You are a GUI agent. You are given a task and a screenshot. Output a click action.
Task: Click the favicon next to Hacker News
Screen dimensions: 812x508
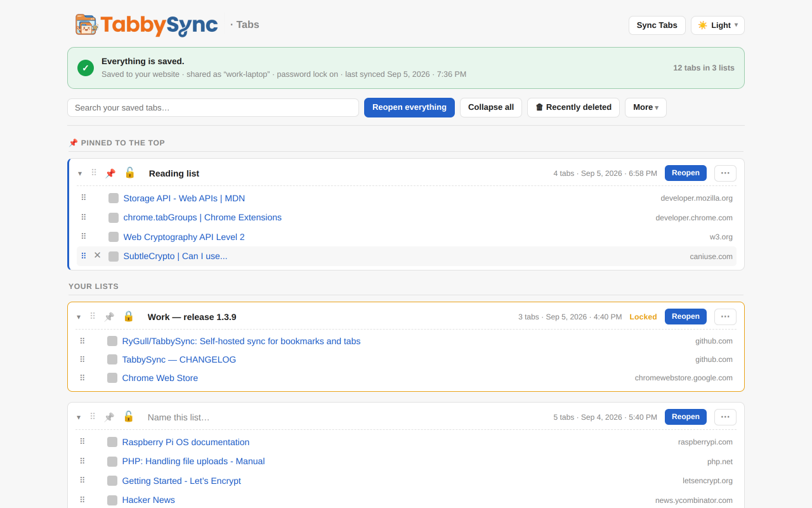112,500
